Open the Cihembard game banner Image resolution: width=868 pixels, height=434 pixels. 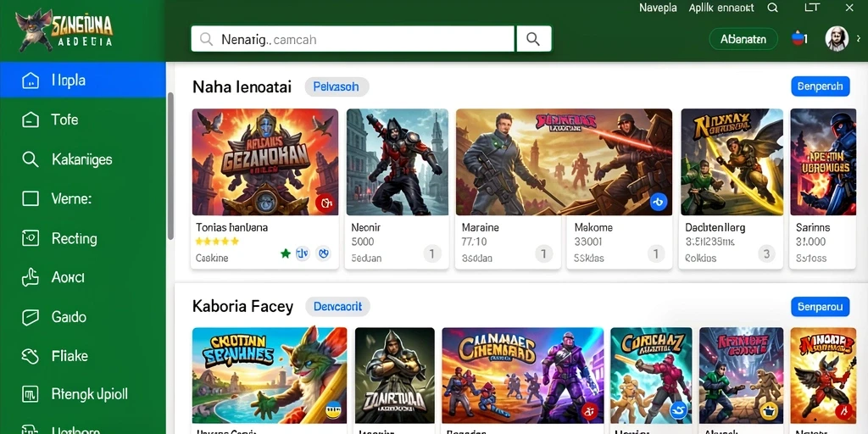click(x=522, y=376)
